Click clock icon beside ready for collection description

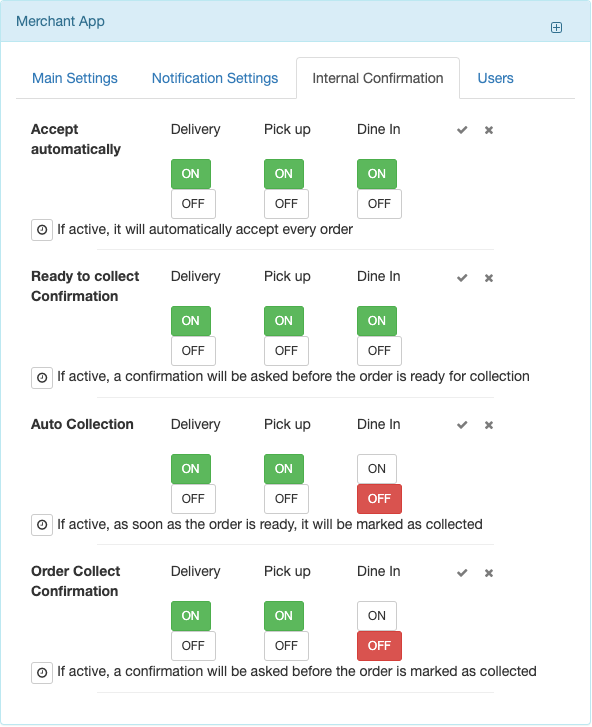point(42,377)
